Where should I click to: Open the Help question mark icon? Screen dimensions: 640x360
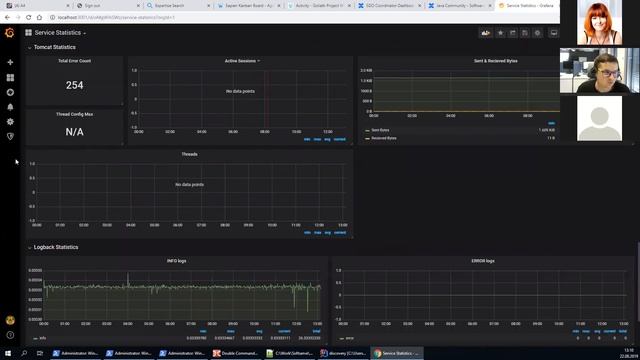point(10,335)
